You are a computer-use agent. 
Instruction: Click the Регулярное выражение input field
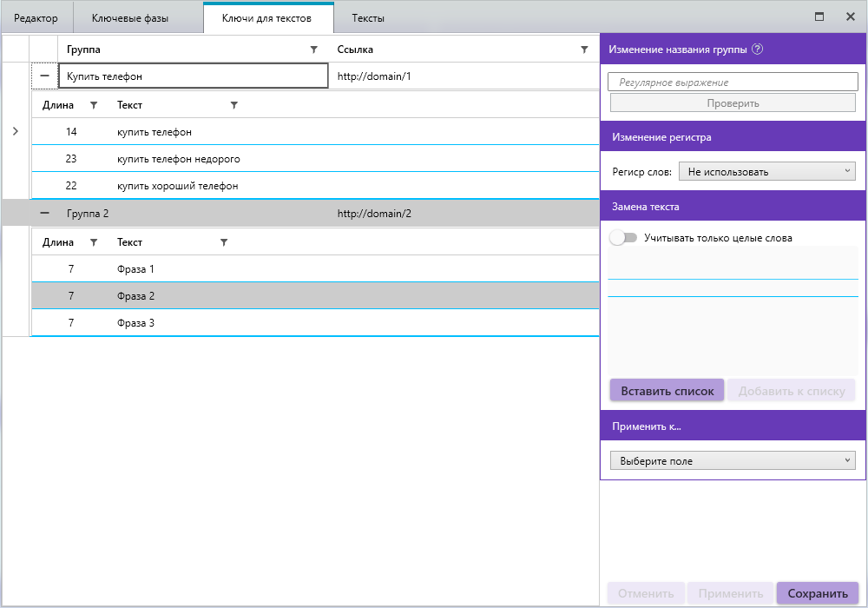733,83
